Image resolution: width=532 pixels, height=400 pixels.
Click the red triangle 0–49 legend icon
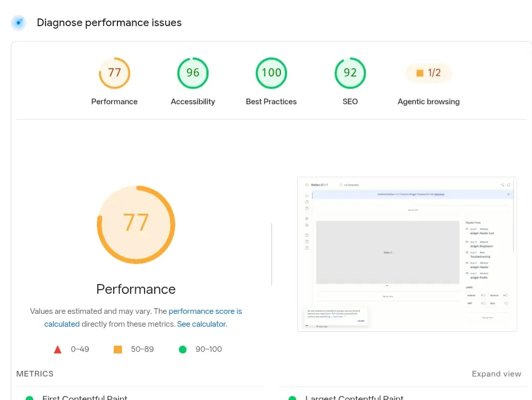pos(58,349)
